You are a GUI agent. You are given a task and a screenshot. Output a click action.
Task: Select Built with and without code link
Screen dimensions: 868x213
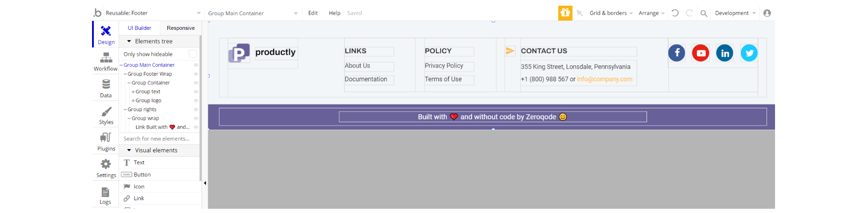(493, 117)
